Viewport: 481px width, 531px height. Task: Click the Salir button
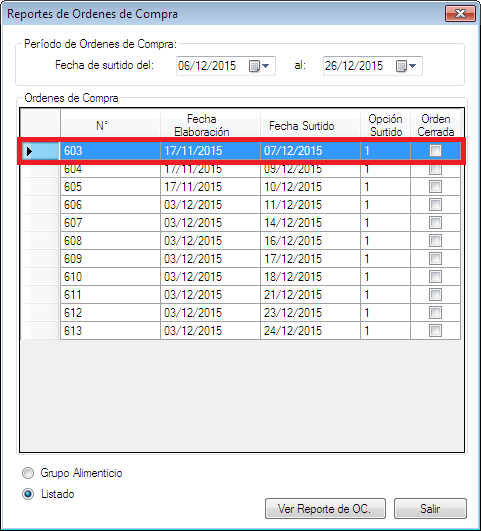point(430,508)
